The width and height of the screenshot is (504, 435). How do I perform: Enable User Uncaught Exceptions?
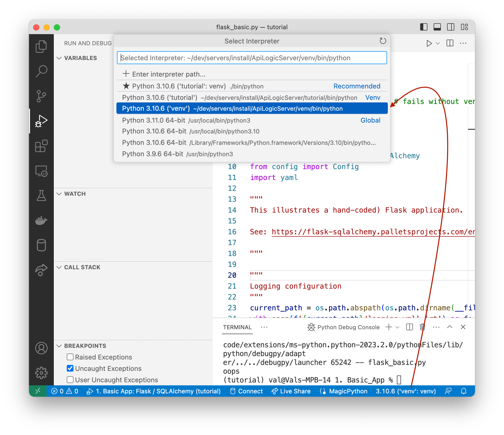(x=70, y=380)
